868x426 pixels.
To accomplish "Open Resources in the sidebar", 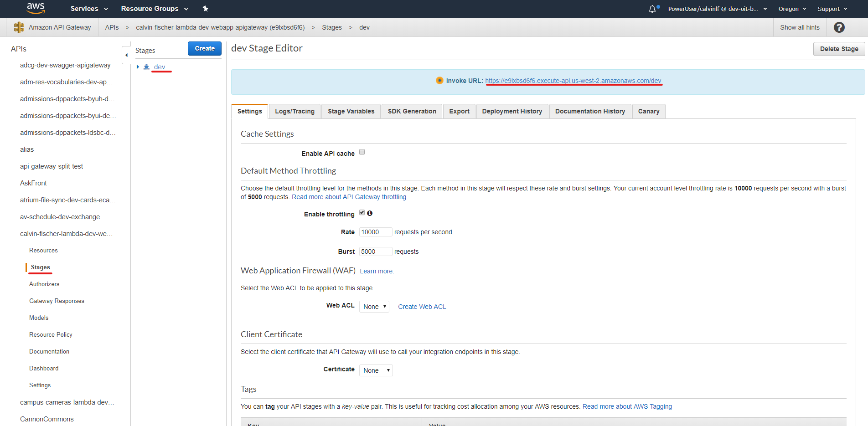I will click(x=43, y=251).
